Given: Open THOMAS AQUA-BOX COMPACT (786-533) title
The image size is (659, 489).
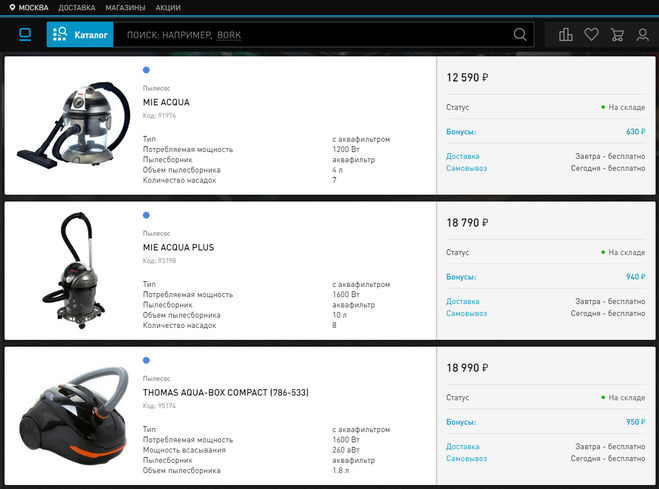Looking at the screenshot, I should coord(226,392).
